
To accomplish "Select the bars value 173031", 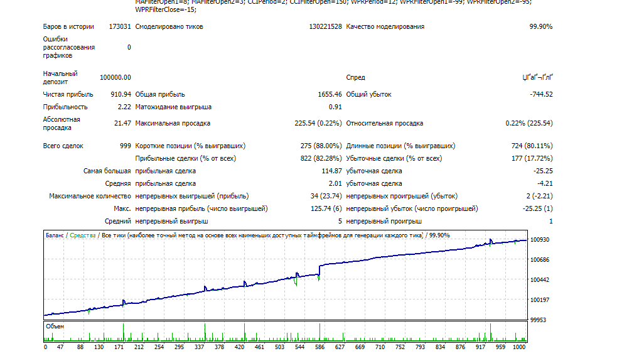I will [120, 27].
